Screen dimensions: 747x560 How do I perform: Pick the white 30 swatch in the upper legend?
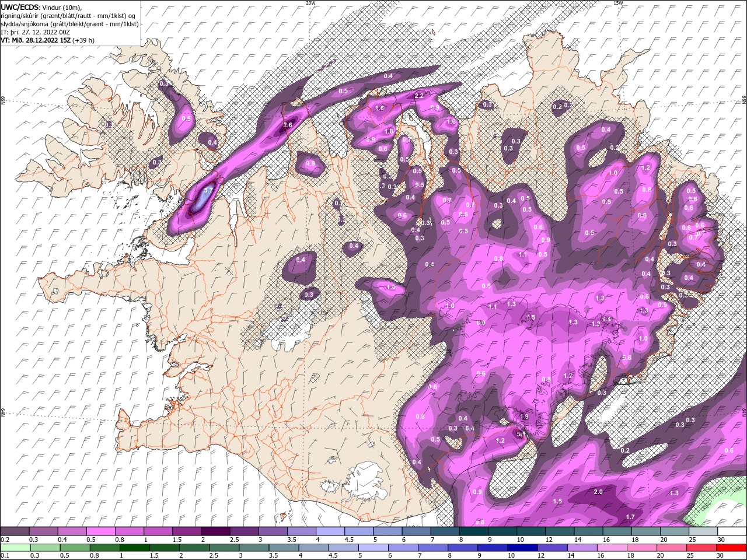(732, 531)
